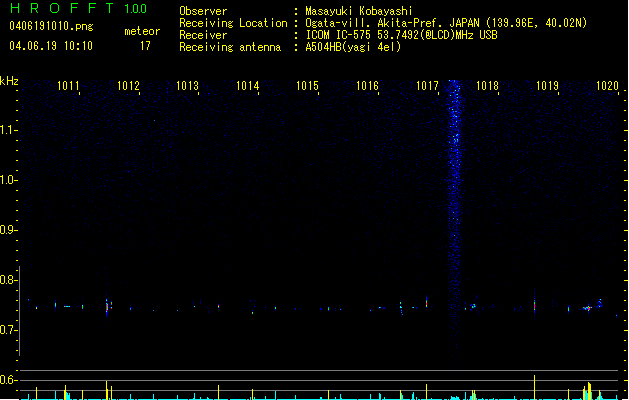This screenshot has width=629, height=400.
Task: Click the 0.8 kHz frequency label
Action: (x=8, y=280)
